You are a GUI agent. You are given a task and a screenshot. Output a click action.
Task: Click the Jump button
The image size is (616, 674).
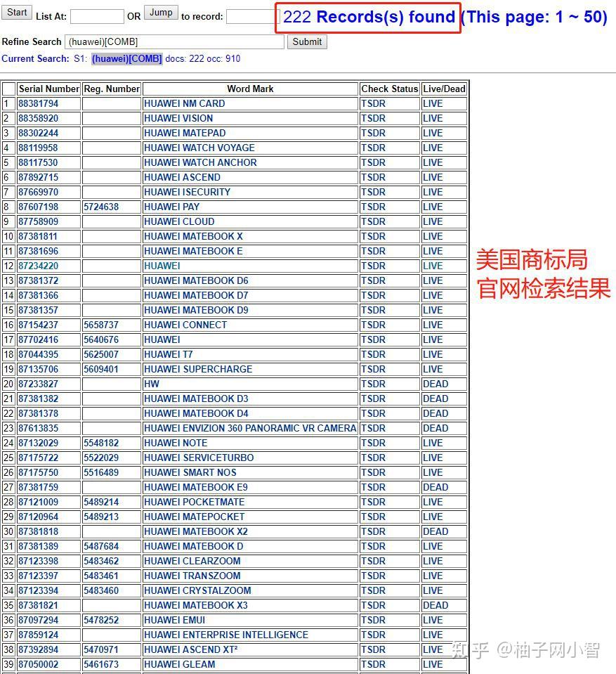point(161,13)
